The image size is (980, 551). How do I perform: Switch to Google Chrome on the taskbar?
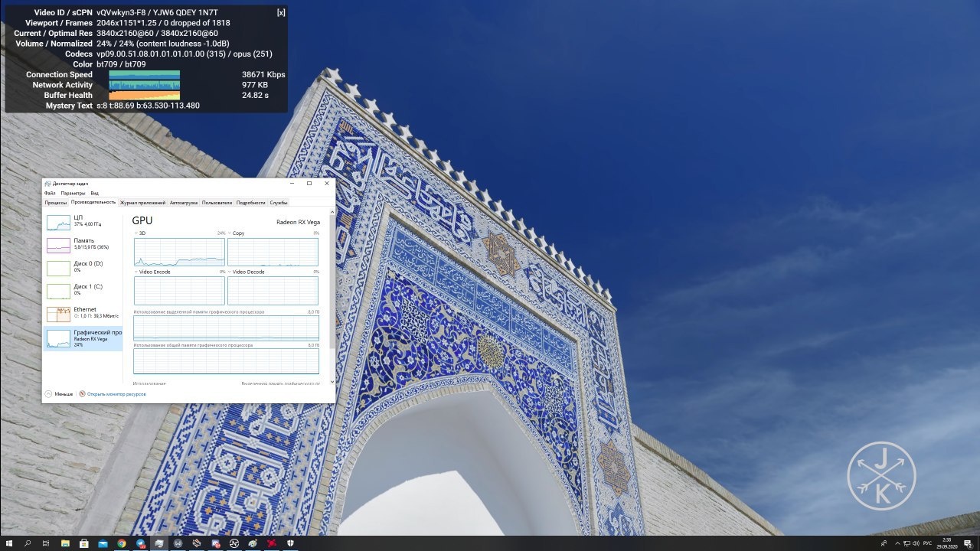click(122, 543)
